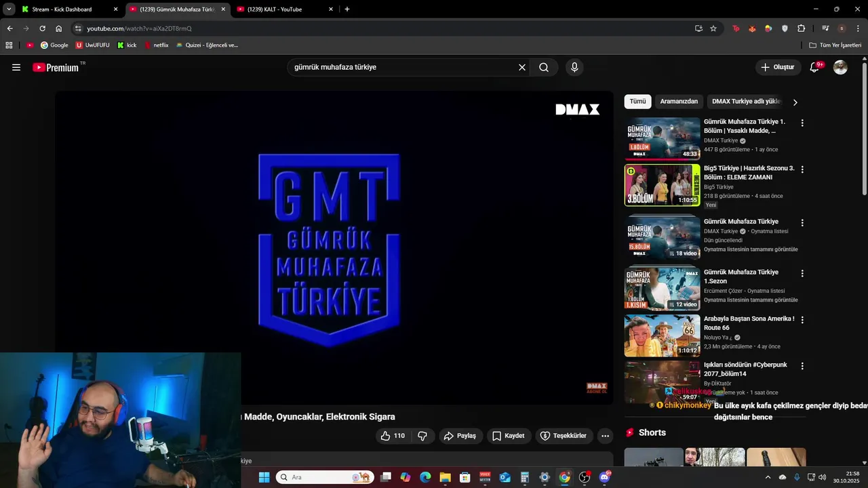868x488 pixels.
Task: Open a new browser tab
Action: 347,9
